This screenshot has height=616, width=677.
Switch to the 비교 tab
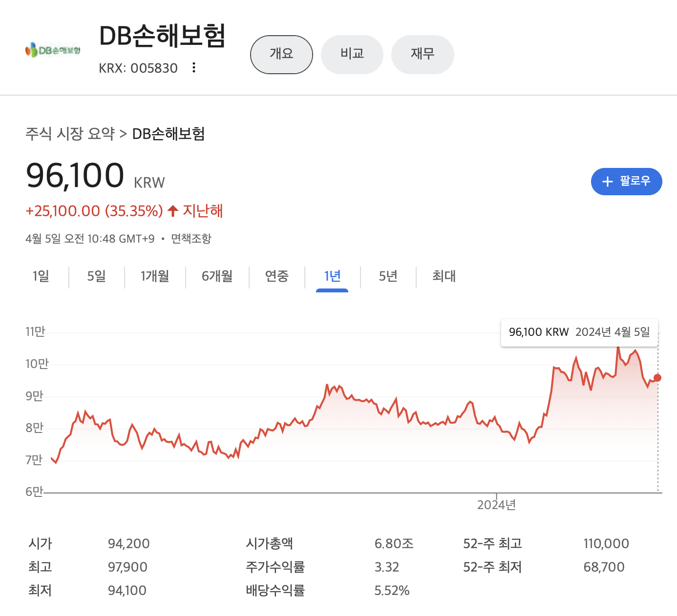tap(352, 54)
